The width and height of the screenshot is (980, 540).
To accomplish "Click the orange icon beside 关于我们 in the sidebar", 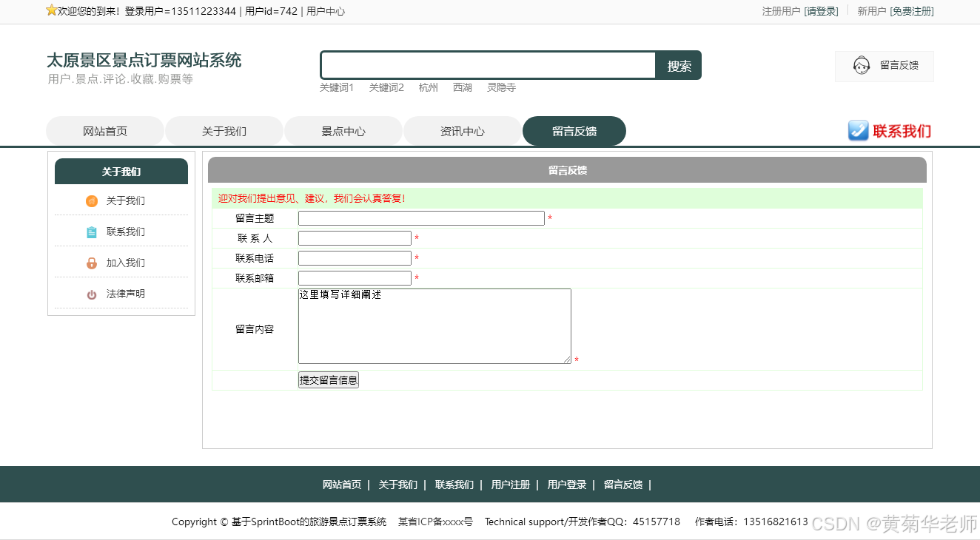I will click(x=92, y=201).
